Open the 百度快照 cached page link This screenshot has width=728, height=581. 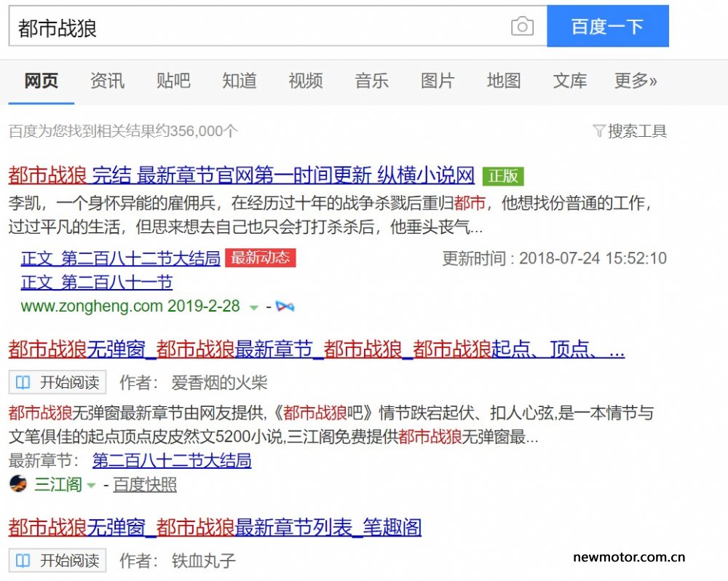145,485
